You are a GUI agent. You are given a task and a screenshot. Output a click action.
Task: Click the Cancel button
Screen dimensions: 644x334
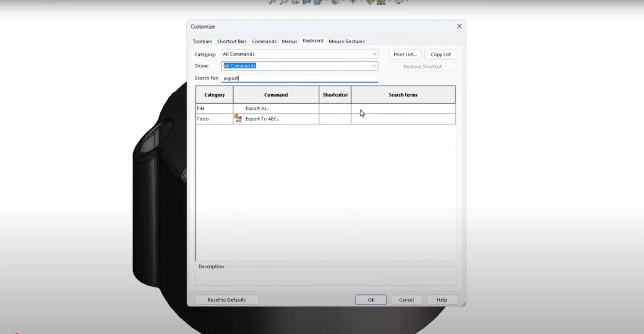point(406,300)
